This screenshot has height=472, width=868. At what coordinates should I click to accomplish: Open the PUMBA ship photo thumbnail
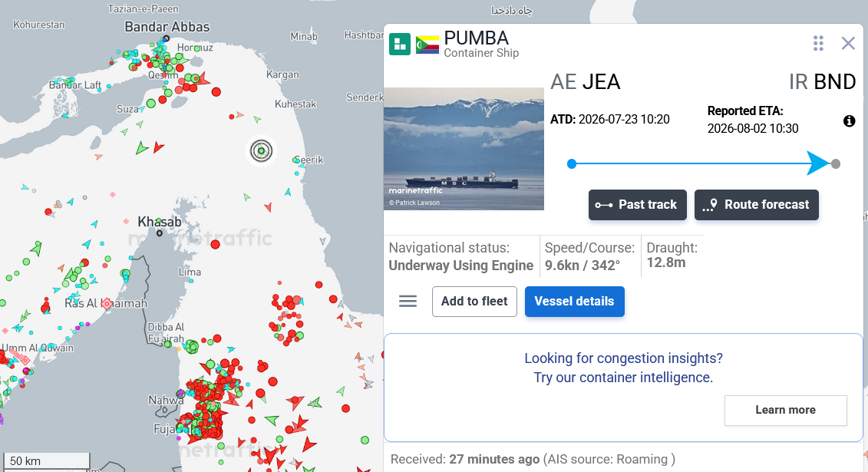pyautogui.click(x=464, y=148)
